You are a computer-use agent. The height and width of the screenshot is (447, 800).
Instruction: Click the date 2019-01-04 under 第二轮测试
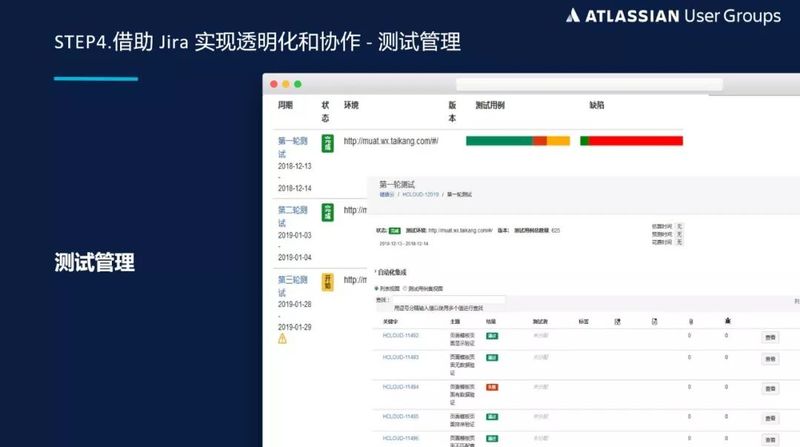pos(294,258)
